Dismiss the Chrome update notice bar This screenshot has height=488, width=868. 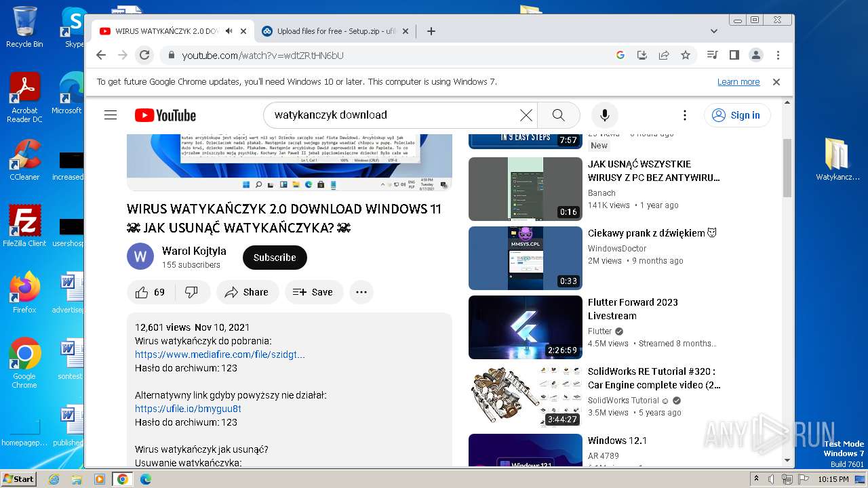[x=776, y=82]
